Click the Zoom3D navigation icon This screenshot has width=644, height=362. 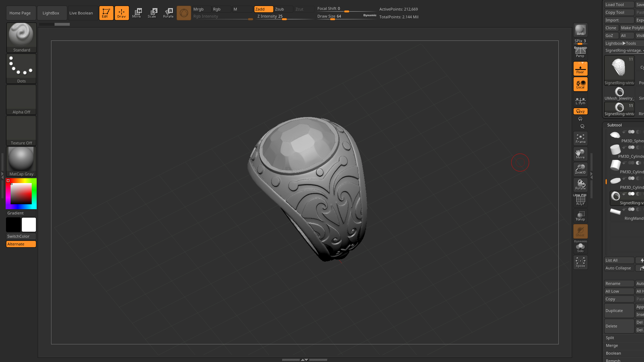[x=580, y=169]
